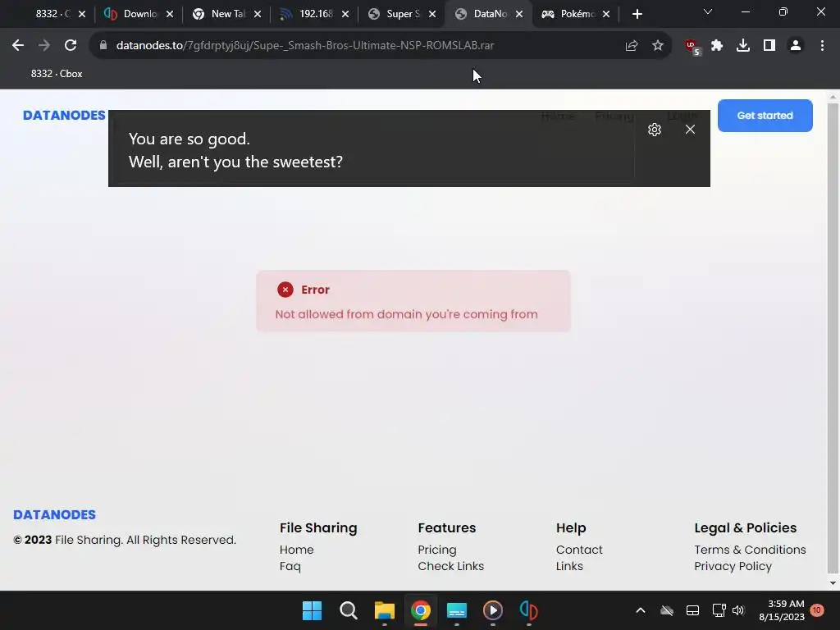Close the live caption overlay

click(x=690, y=130)
